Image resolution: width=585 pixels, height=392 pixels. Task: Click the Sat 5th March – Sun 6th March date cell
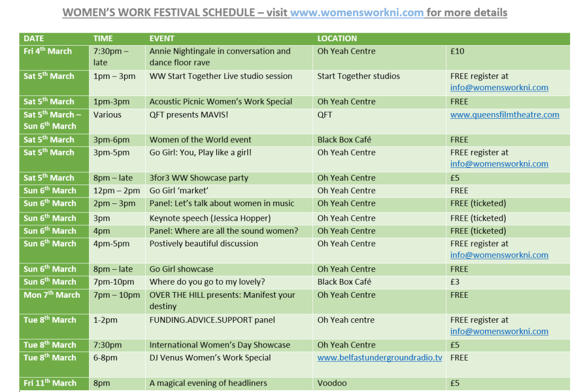tap(54, 121)
